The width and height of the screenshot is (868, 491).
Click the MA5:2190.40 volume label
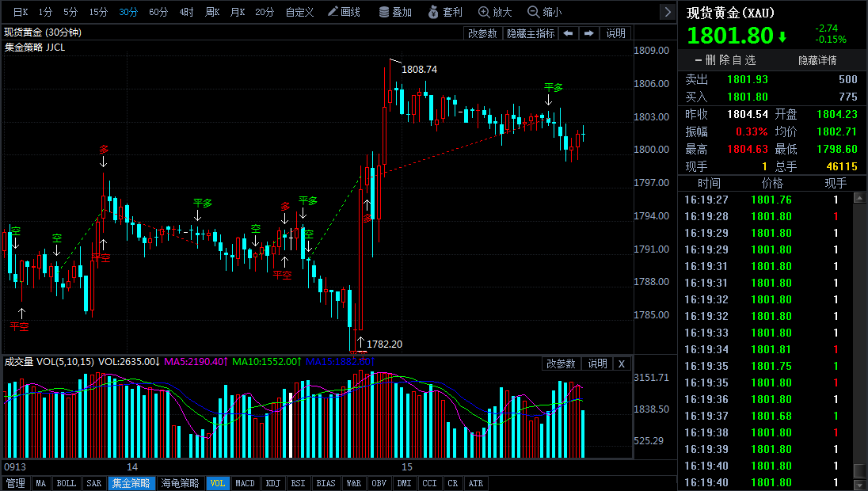coord(196,361)
